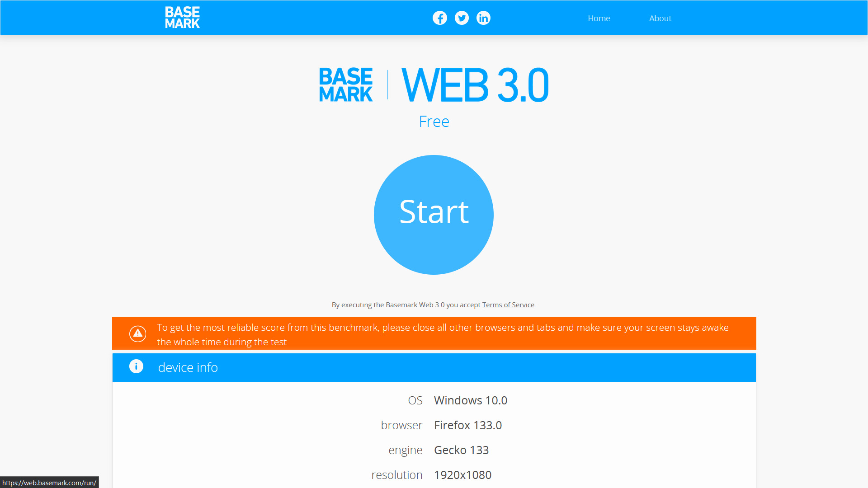Image resolution: width=868 pixels, height=488 pixels.
Task: Open the Facebook social icon
Action: [x=439, y=18]
